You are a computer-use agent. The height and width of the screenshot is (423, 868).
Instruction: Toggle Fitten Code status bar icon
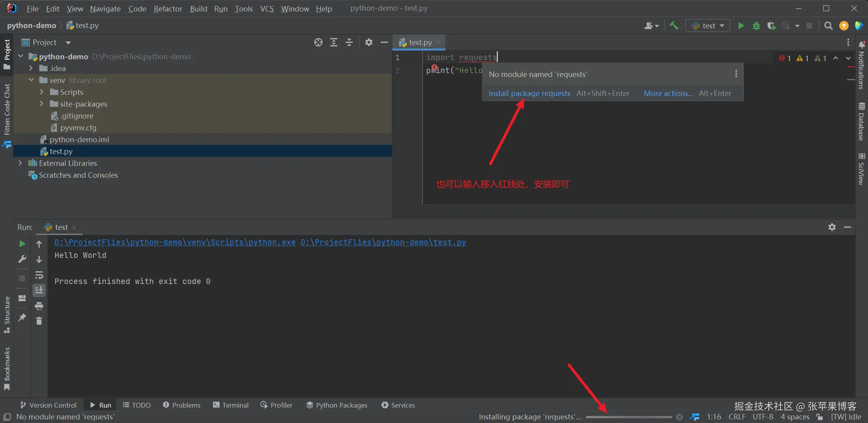coord(695,417)
